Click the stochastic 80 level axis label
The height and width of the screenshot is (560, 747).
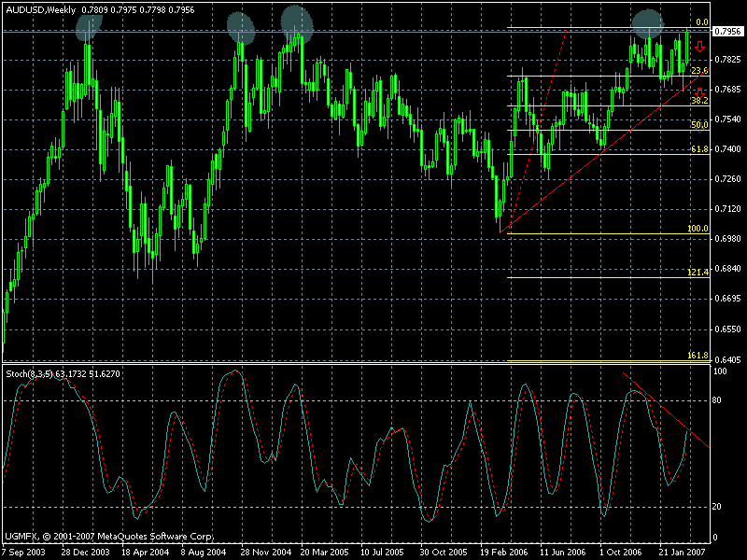[x=718, y=400]
